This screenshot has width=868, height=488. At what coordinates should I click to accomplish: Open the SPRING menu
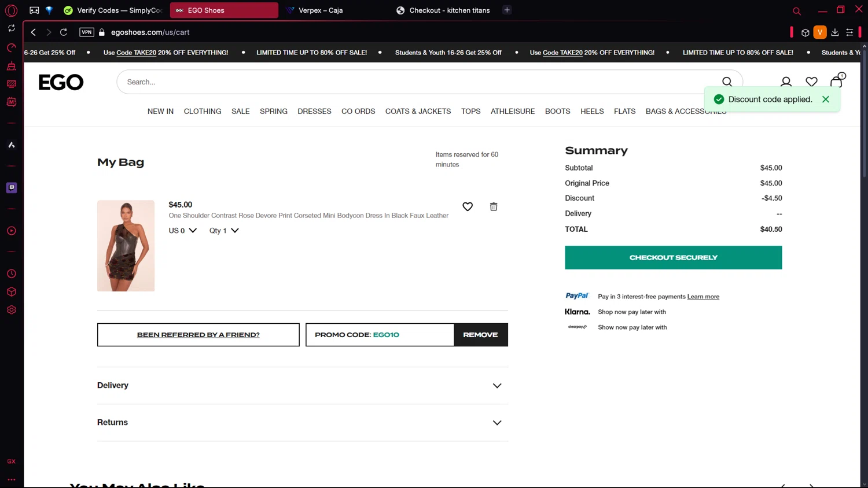(x=274, y=112)
